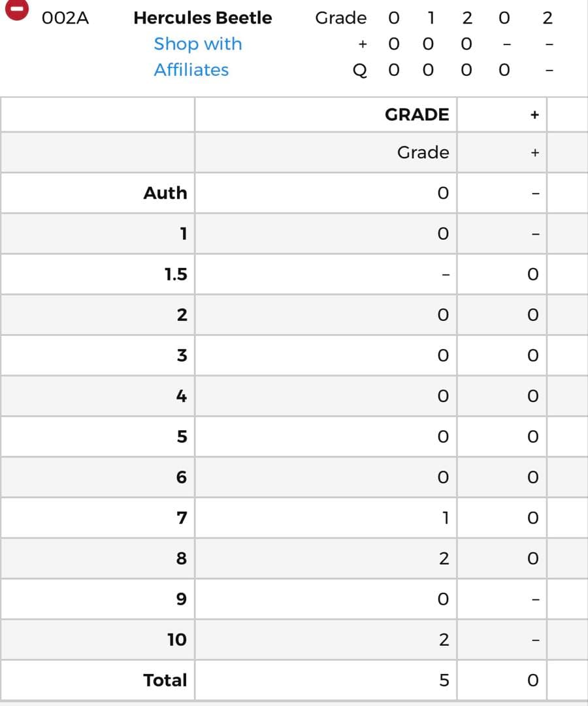The height and width of the screenshot is (706, 588).
Task: Click the count 2 in grade 10 row
Action: click(x=444, y=640)
